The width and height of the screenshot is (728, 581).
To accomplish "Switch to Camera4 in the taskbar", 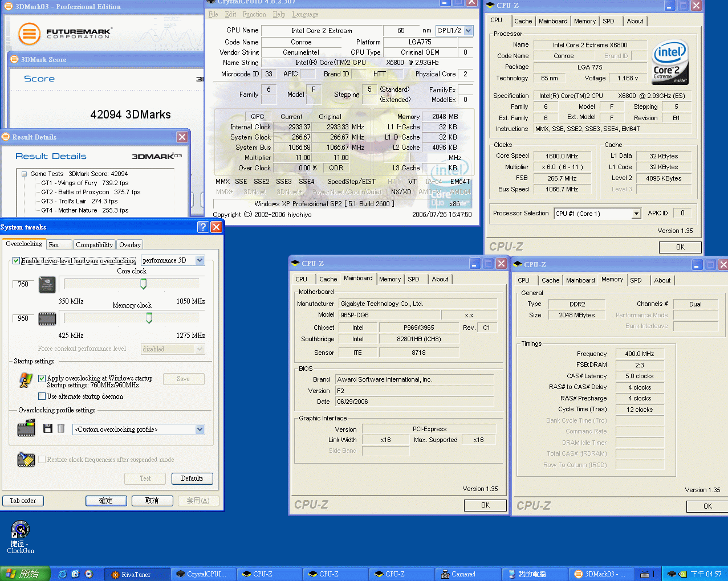I will tap(468, 574).
